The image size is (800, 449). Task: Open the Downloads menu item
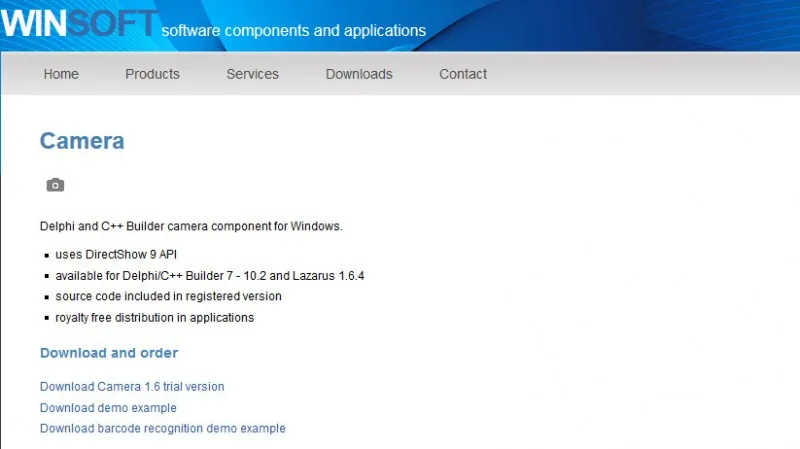(359, 74)
